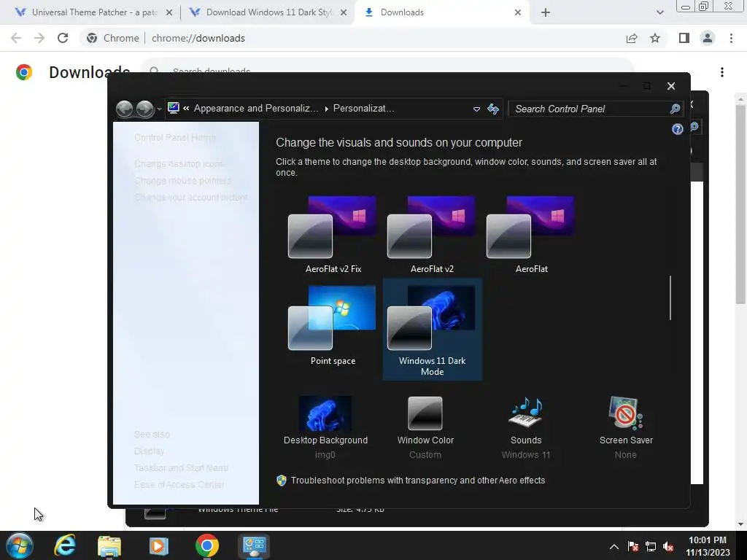Click the muted volume tray icon
This screenshot has width=747, height=560.
668,546
